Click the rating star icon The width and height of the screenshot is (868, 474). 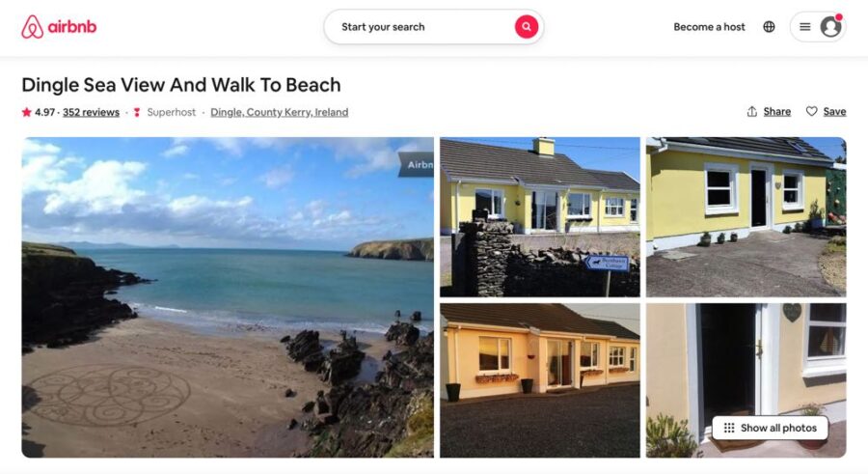[x=27, y=112]
